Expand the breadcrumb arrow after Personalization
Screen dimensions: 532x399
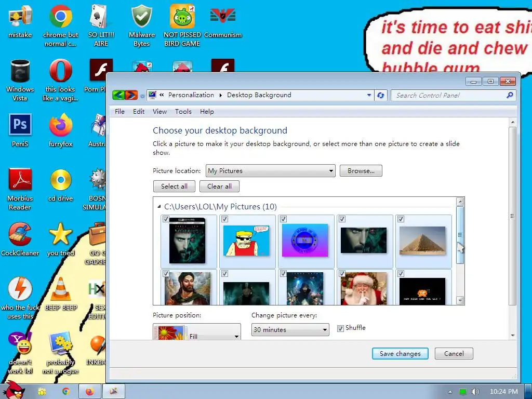[x=220, y=96]
